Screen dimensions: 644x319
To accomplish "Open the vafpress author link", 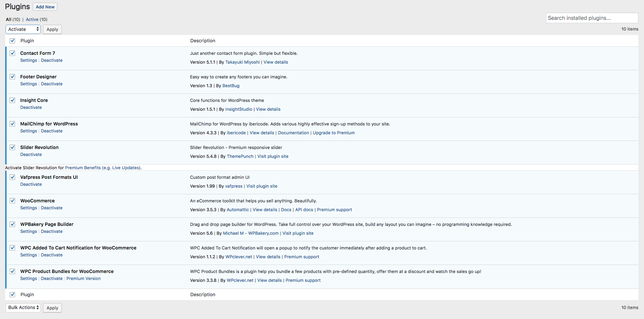I will pos(234,186).
